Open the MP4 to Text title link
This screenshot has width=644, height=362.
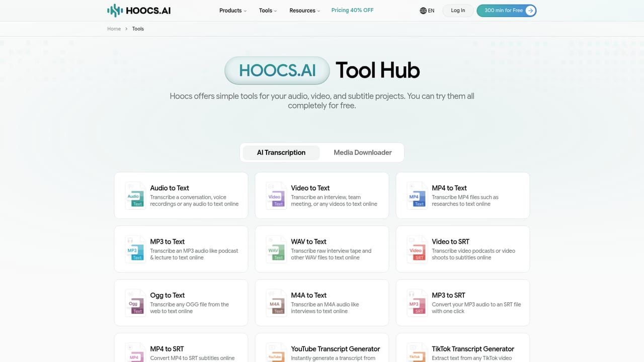coord(449,188)
